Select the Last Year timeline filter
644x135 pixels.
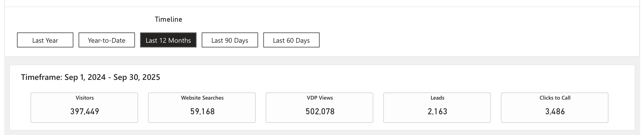pyautogui.click(x=45, y=40)
